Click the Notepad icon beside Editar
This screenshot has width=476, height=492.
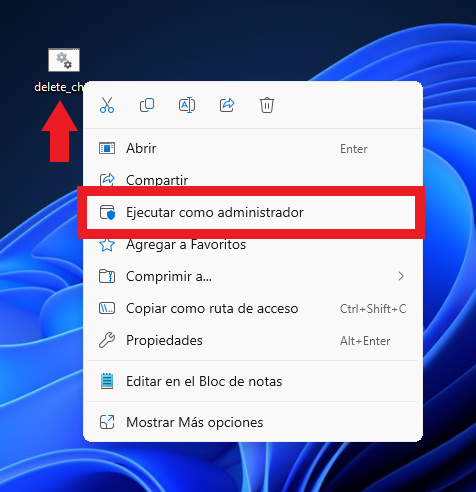(107, 381)
